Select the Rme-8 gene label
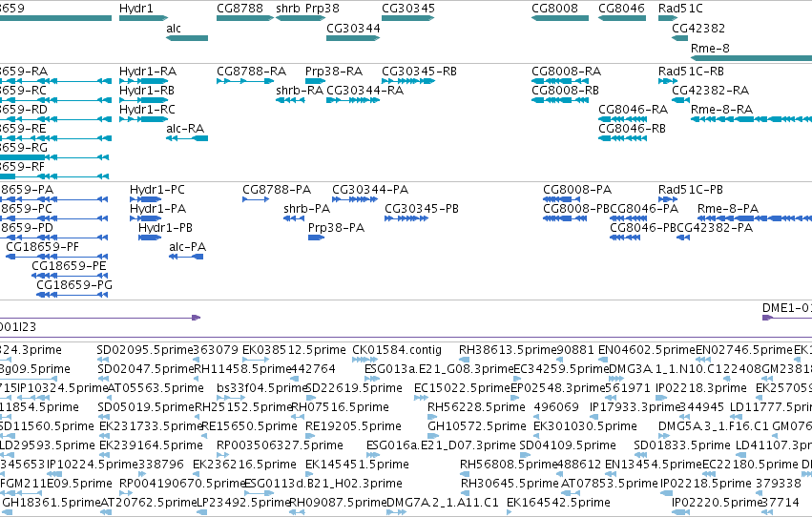This screenshot has width=812, height=517. [x=710, y=49]
